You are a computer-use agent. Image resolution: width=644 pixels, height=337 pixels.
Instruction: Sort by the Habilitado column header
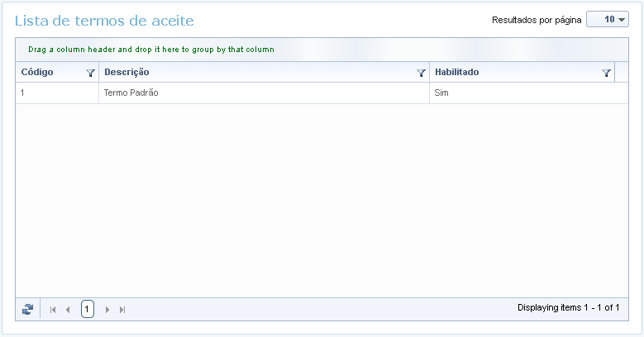point(456,73)
